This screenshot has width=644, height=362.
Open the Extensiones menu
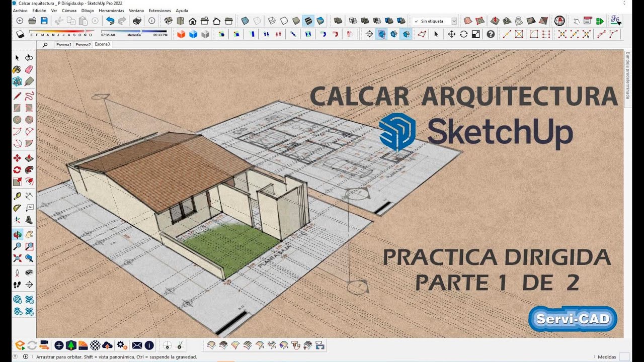(159, 11)
